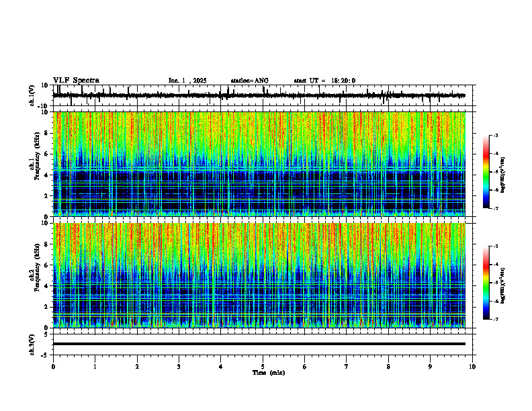Click the ch.2 PSD color scale bar
The width and height of the screenshot is (532, 411).
[x=486, y=283]
